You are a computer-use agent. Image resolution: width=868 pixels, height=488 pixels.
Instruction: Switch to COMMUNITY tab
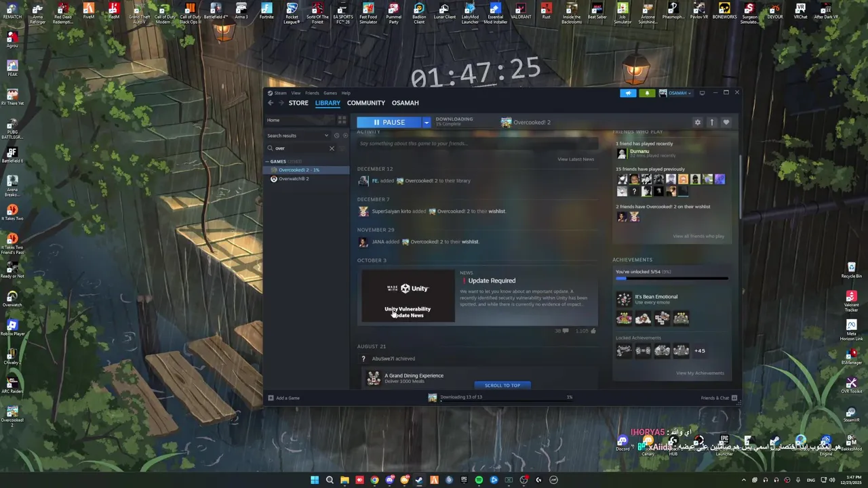[x=366, y=103]
